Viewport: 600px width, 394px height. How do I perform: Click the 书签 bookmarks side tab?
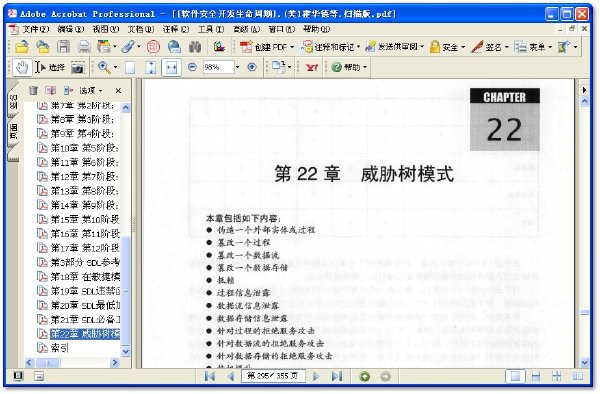tap(13, 102)
